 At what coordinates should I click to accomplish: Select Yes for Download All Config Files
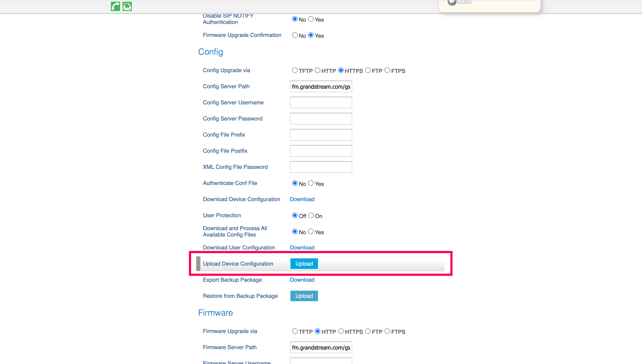pyautogui.click(x=311, y=232)
